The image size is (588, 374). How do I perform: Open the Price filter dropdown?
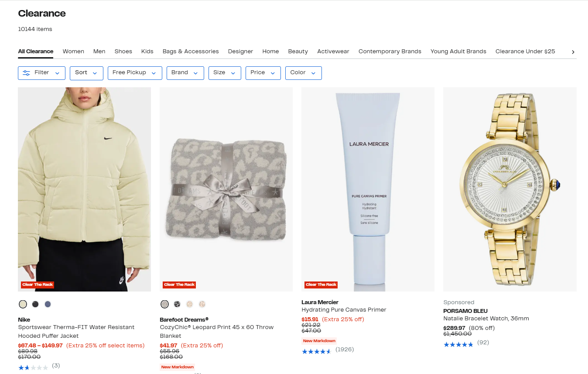pos(263,73)
